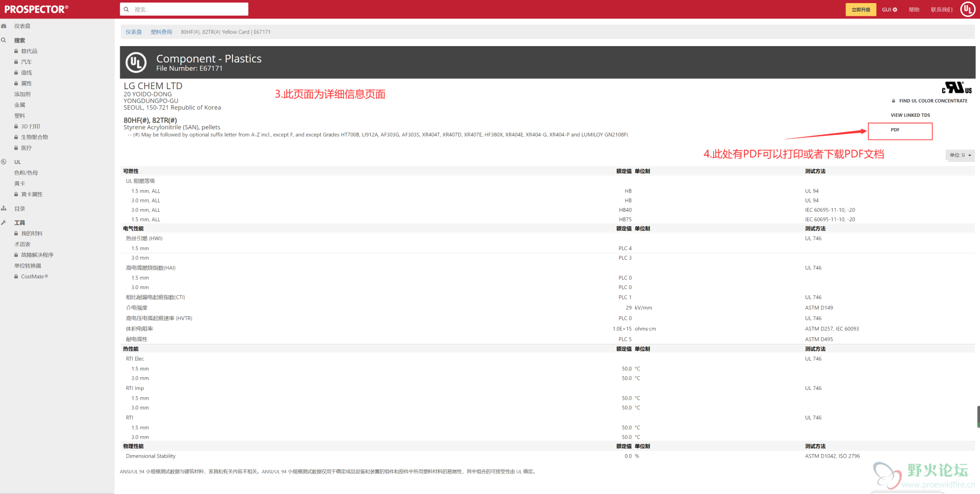
Task: Click the lock icon beside 替代品
Action: point(16,51)
